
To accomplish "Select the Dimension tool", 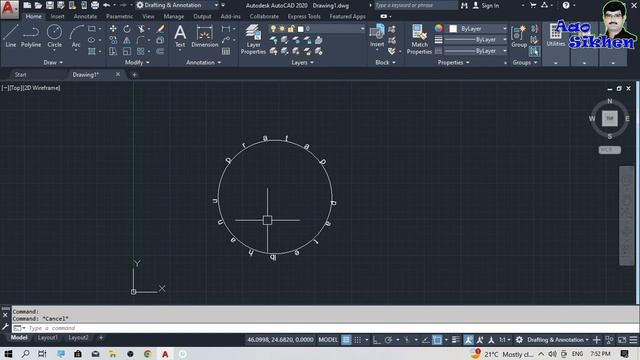I will click(x=204, y=36).
